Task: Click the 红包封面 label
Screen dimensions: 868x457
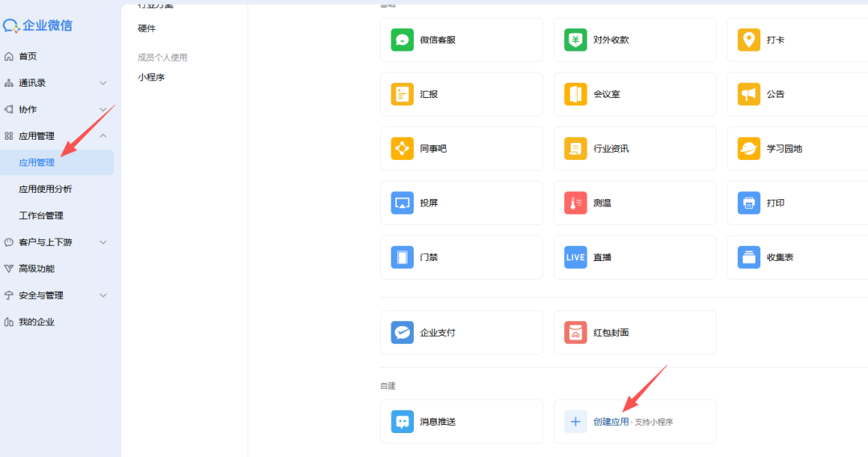Action: (x=611, y=333)
